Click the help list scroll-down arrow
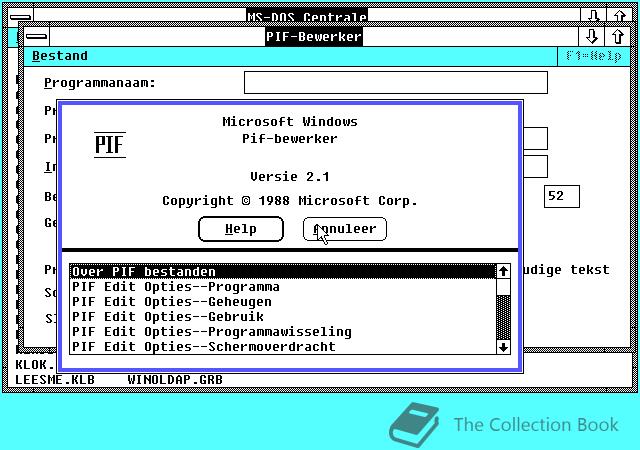The height and width of the screenshot is (450, 640). click(x=503, y=347)
